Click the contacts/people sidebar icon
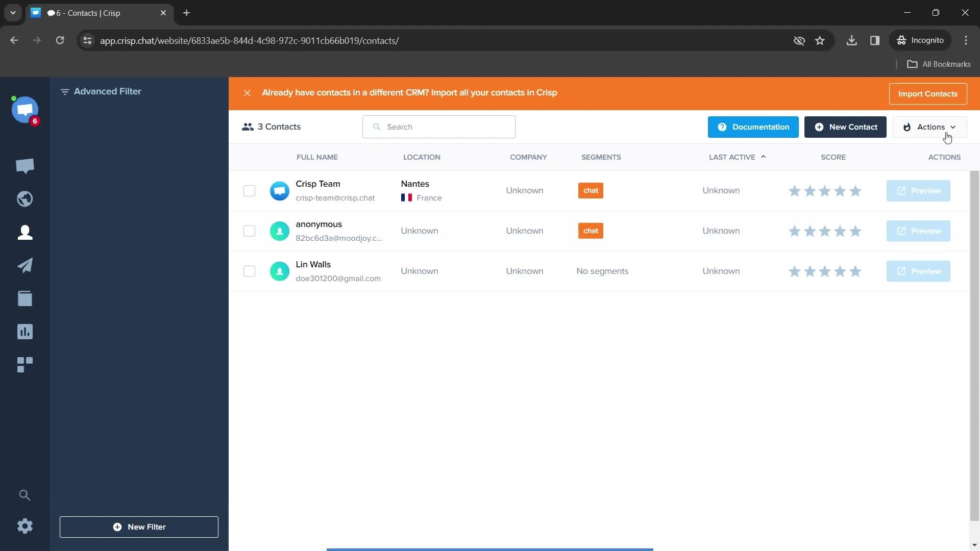Screen dimensions: 980x551 25,232
